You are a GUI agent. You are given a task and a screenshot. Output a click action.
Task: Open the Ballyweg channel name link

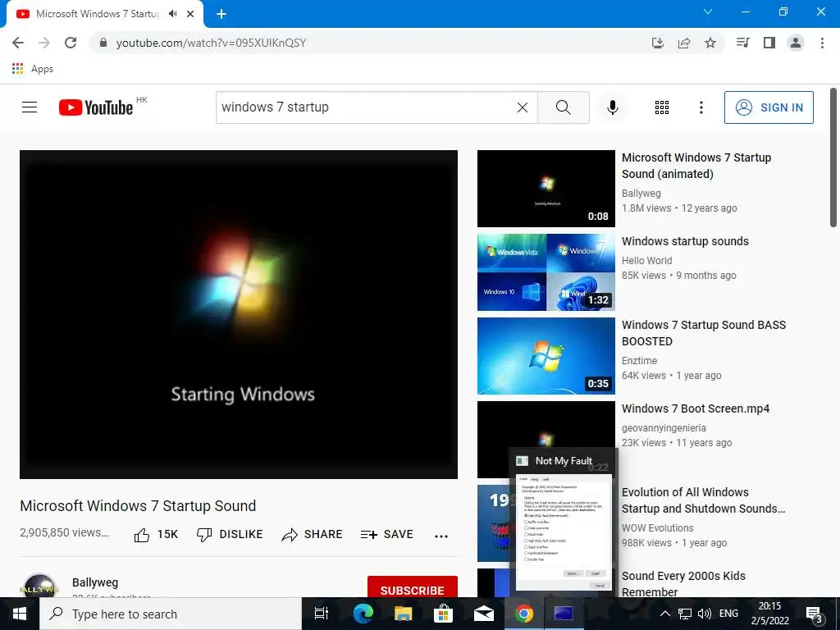pyautogui.click(x=95, y=582)
